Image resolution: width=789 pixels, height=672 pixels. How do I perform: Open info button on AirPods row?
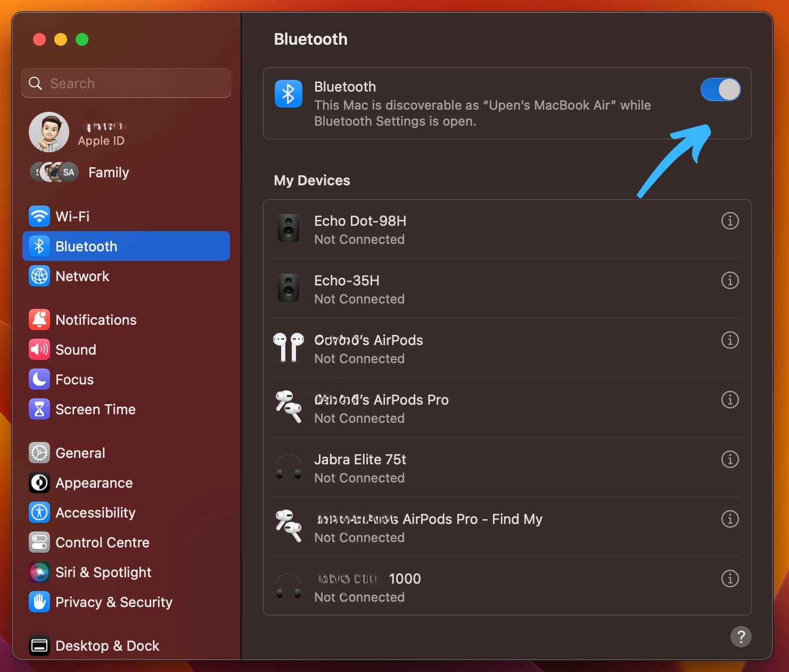click(x=730, y=340)
